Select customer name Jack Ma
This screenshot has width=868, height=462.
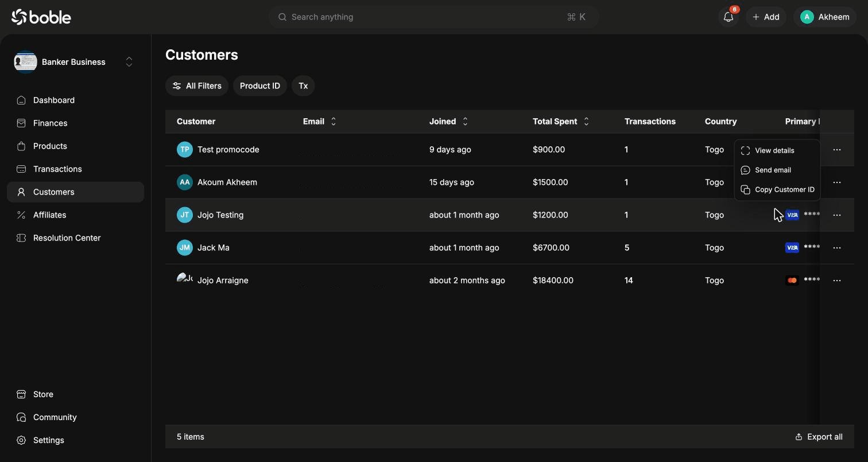214,247
